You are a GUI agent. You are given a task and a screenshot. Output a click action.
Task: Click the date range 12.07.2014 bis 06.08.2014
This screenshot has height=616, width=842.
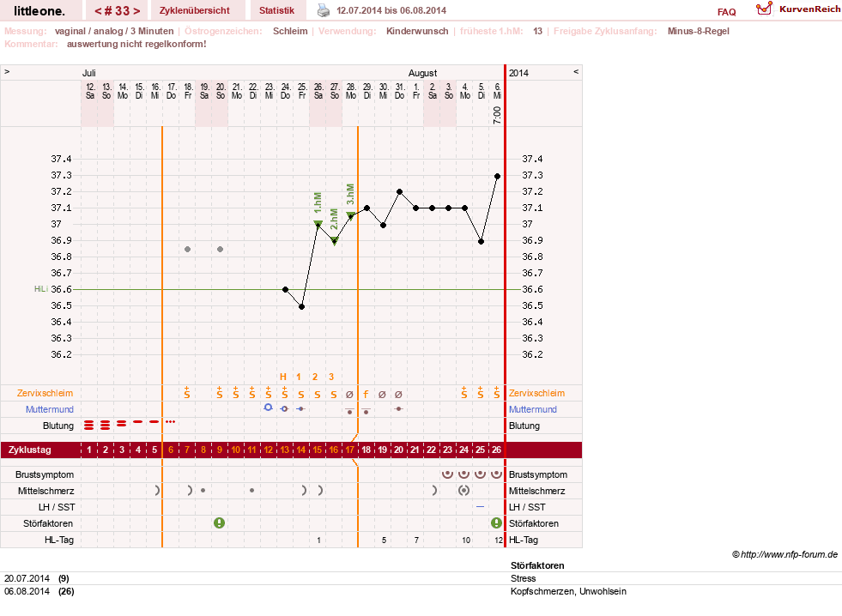pos(391,10)
